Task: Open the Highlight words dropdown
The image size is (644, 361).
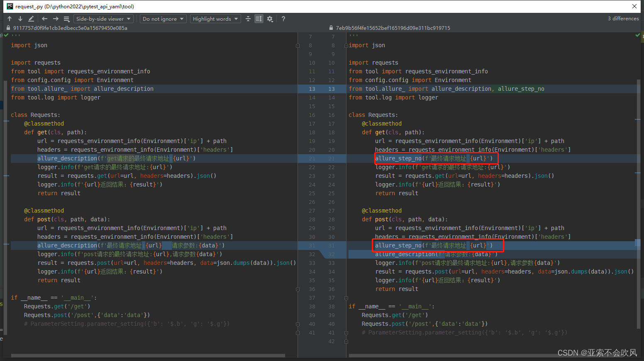Action: tap(215, 19)
